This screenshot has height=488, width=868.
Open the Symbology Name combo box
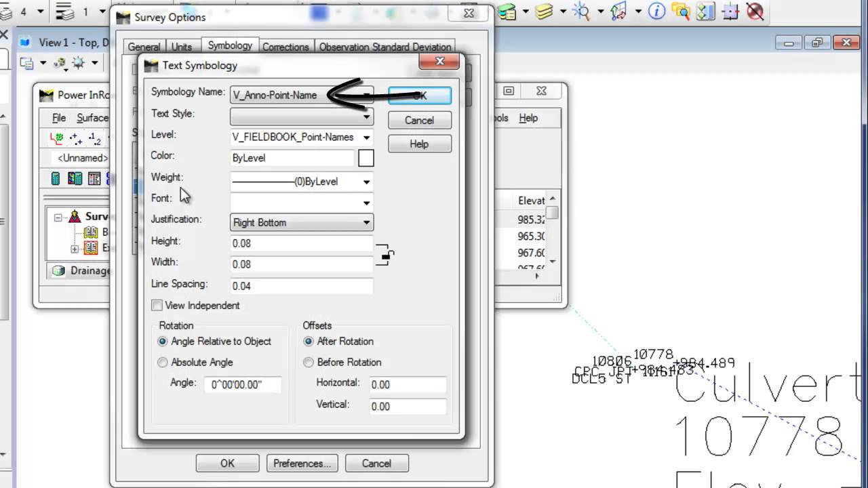click(302, 95)
